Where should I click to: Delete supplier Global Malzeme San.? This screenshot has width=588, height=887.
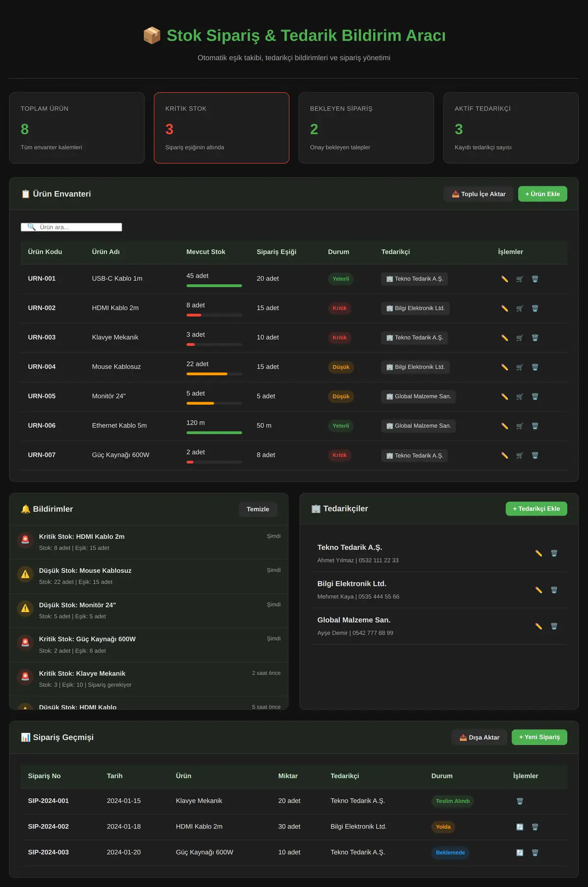pyautogui.click(x=554, y=626)
